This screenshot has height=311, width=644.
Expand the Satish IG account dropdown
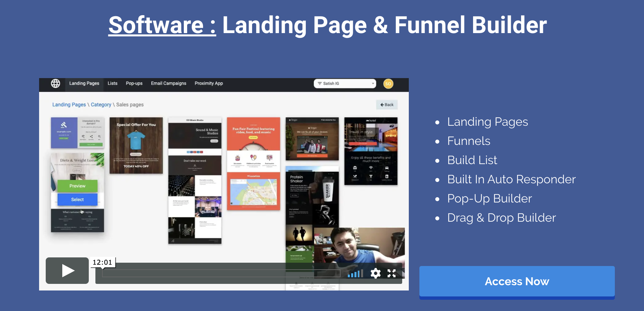345,83
